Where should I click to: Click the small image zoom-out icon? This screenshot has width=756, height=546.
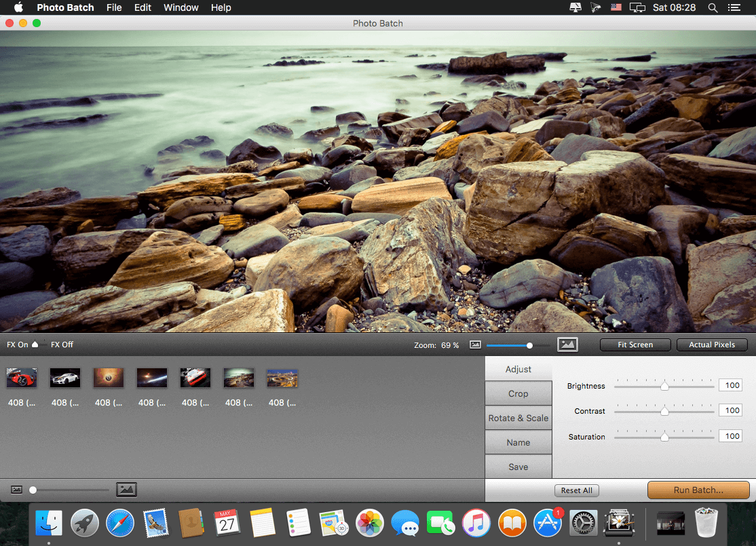point(476,345)
